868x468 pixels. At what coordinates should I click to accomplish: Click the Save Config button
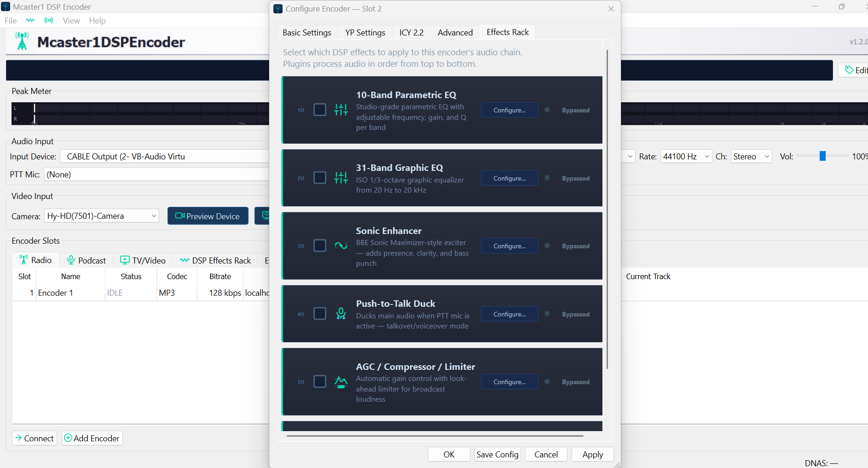[497, 455]
